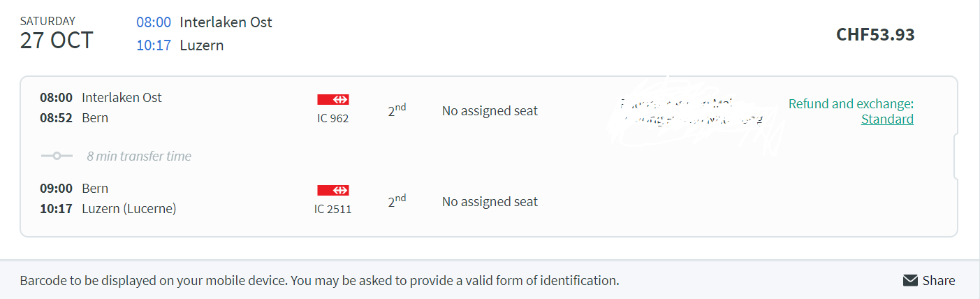The height and width of the screenshot is (299, 980).
Task: Click the transfer time connector icon
Action: (57, 156)
